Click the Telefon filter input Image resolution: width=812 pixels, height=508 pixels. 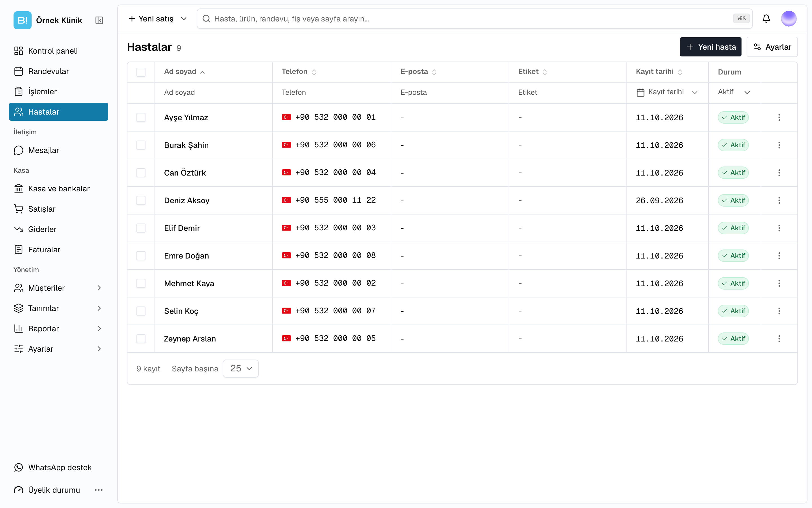332,92
